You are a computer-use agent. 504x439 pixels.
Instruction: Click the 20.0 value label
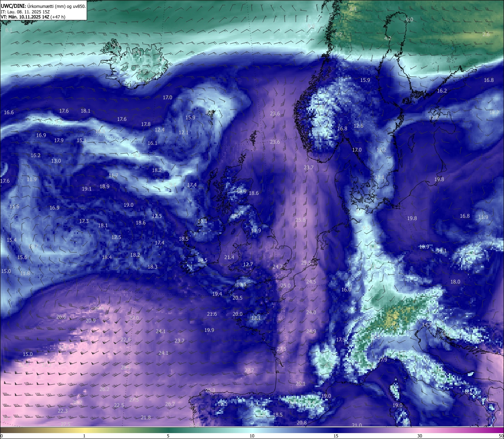237,314
